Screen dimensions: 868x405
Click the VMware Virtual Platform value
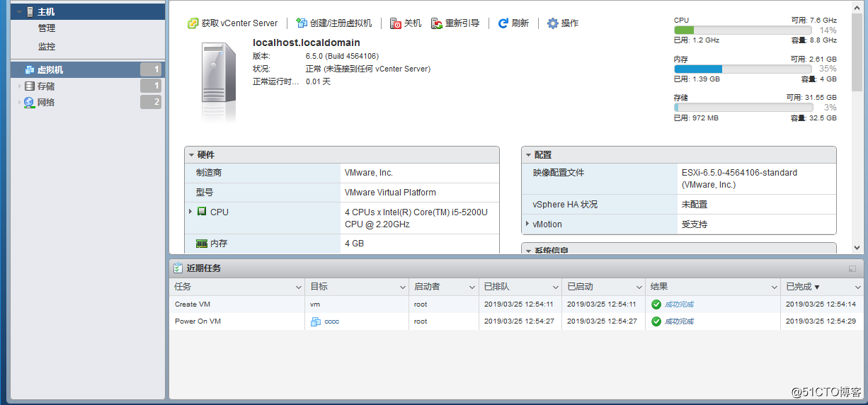390,193
